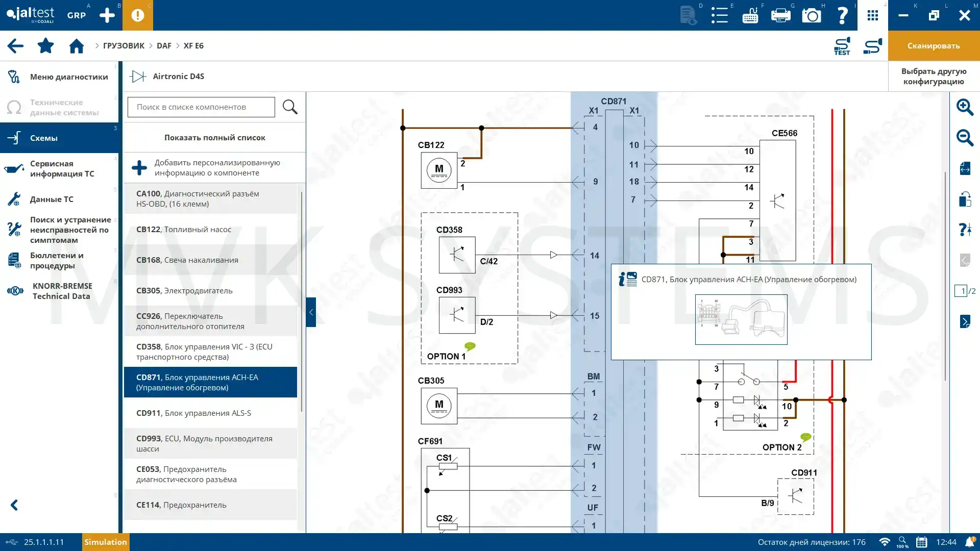The image size is (980, 551).
Task: Open KNORR-BREMSE Technical Data
Action: click(59, 291)
